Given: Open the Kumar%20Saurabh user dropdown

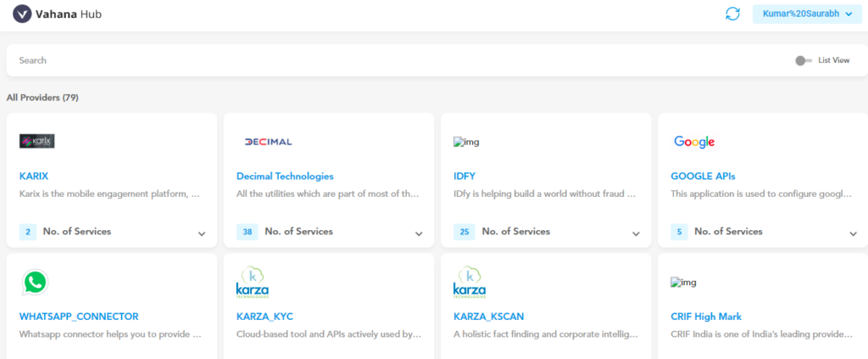Looking at the screenshot, I should [x=807, y=14].
